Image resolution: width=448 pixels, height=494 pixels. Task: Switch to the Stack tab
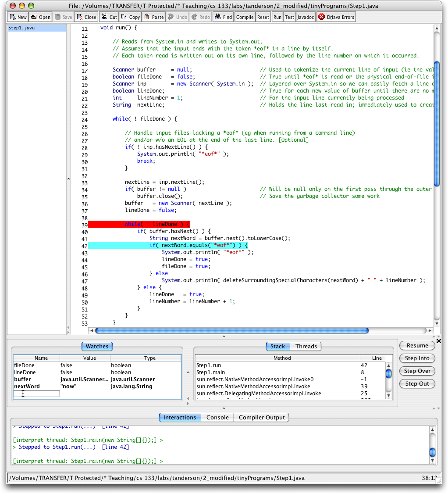[277, 346]
